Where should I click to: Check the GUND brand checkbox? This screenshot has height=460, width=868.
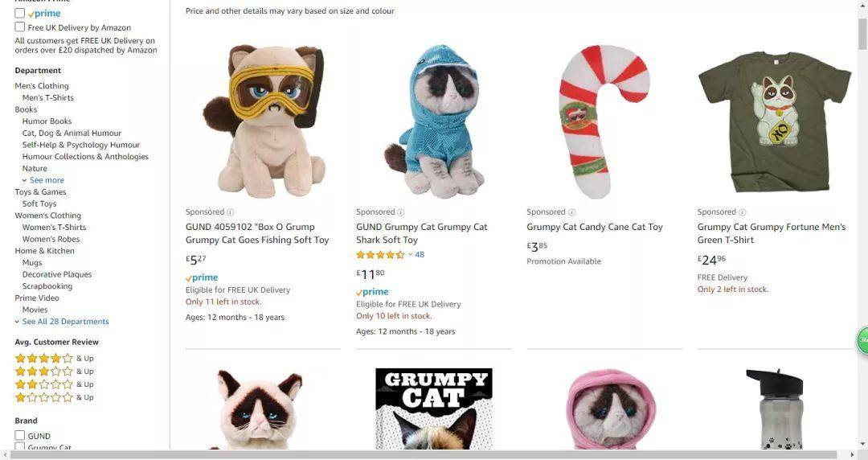pos(20,436)
